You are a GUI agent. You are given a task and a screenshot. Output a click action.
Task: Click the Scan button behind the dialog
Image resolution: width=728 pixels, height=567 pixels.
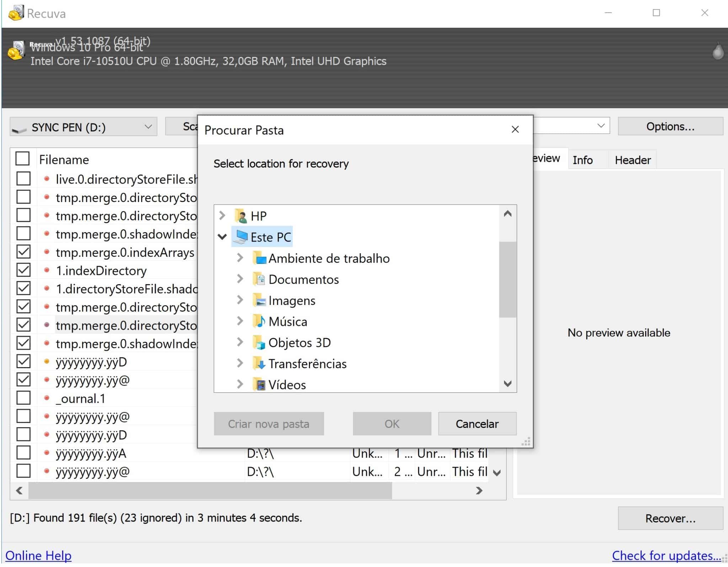pos(182,126)
